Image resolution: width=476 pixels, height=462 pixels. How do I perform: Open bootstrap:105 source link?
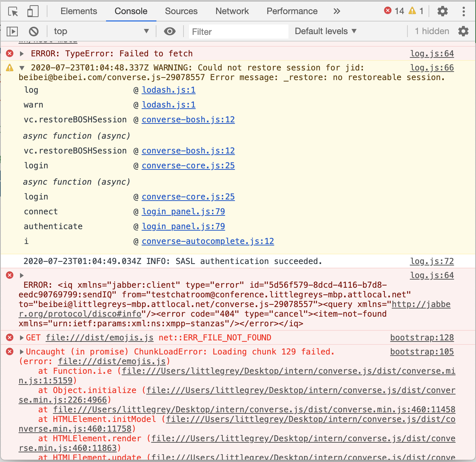(422, 352)
